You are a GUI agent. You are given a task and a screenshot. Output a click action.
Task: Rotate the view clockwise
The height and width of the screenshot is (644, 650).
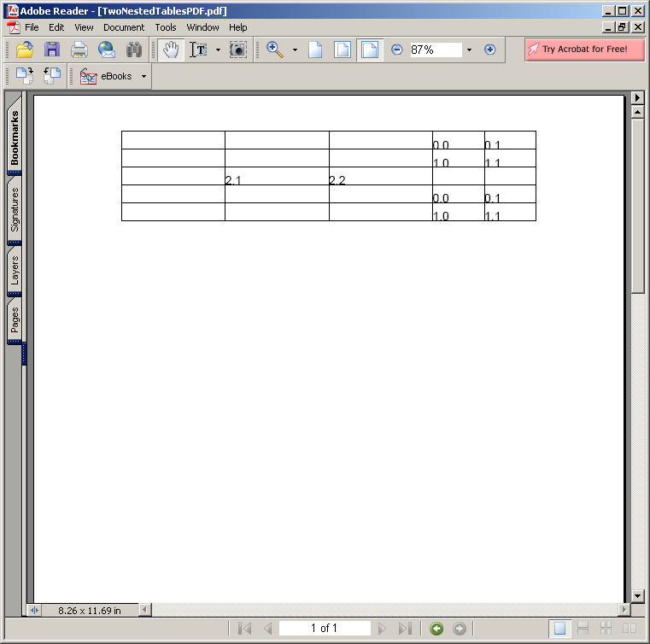point(25,76)
